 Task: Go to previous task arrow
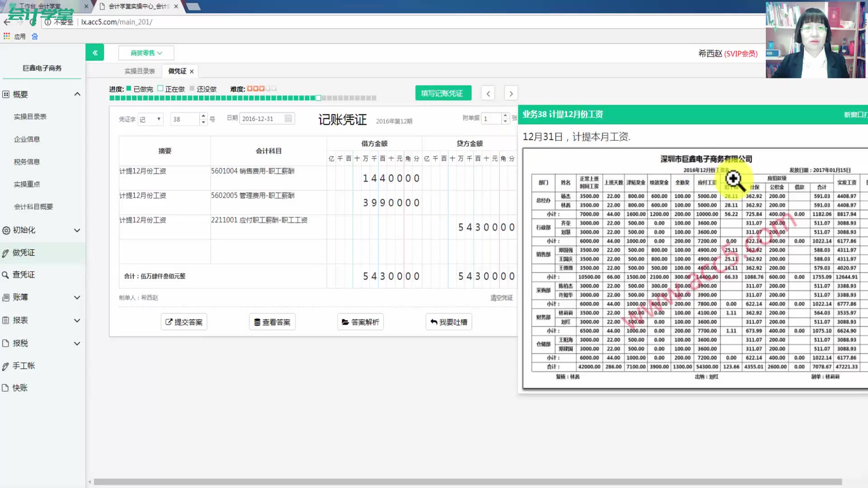pos(488,94)
